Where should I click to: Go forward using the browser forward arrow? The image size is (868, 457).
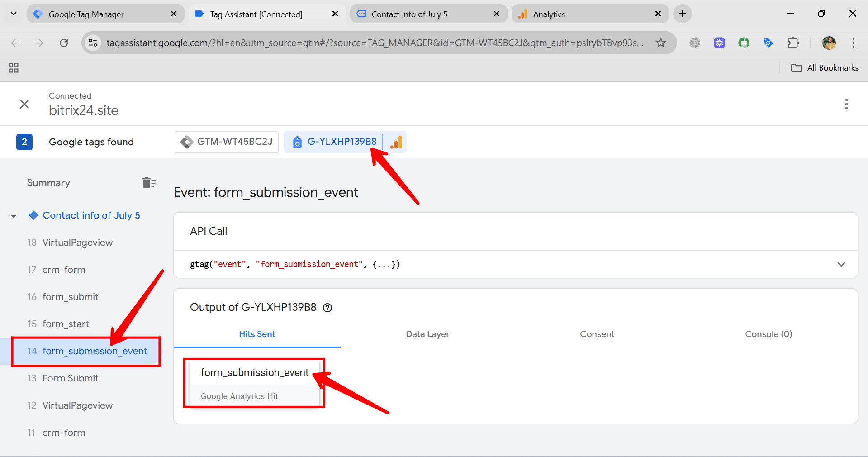[39, 43]
